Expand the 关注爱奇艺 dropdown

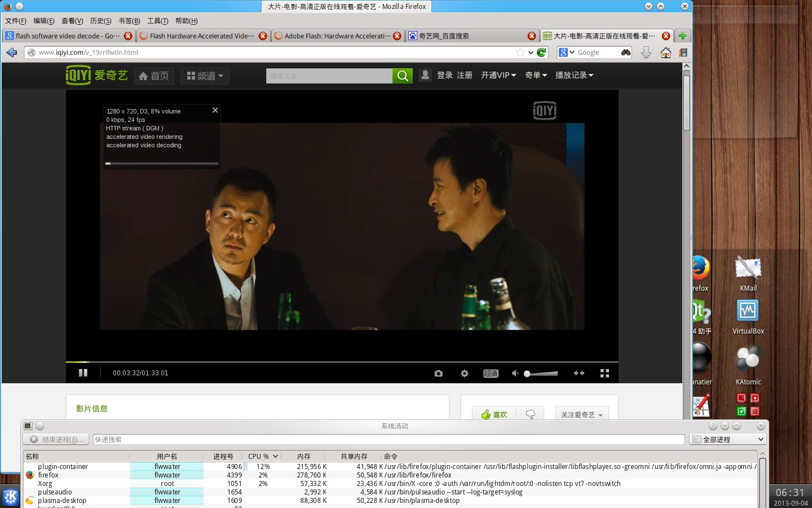click(x=582, y=414)
